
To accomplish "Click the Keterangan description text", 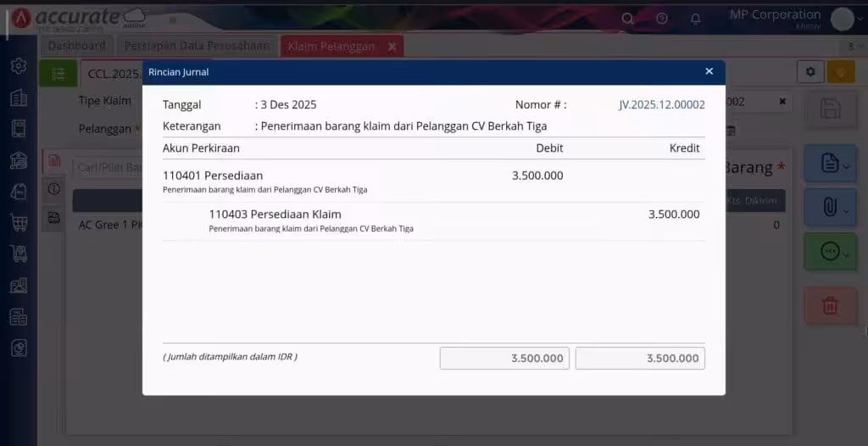I will pyautogui.click(x=403, y=126).
